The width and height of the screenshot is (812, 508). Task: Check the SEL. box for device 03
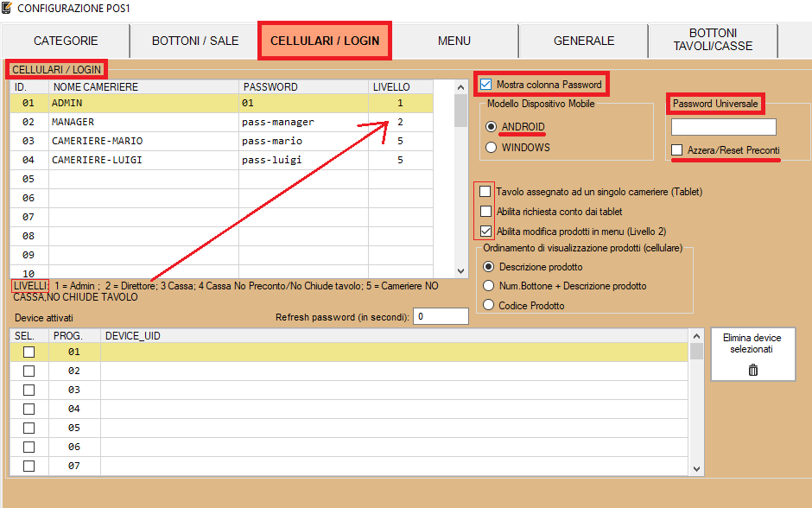coord(29,390)
